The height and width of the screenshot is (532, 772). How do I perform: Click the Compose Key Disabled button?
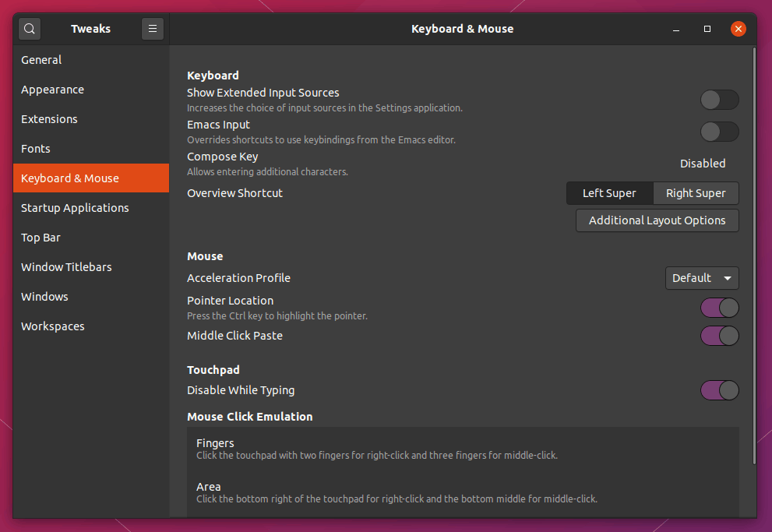tap(702, 164)
